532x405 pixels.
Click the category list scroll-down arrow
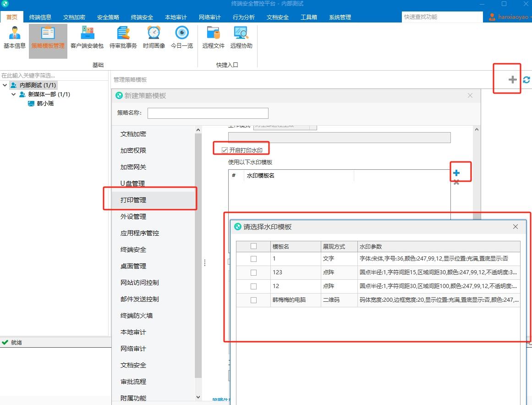point(198,397)
